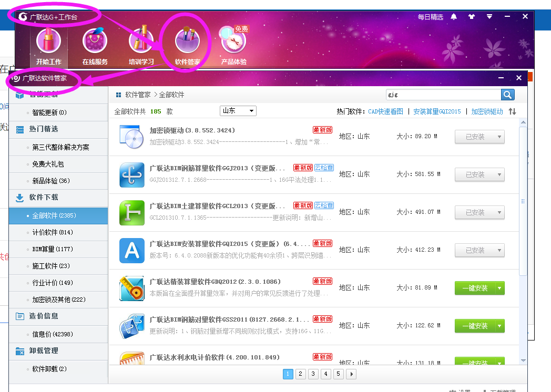Click 一键安装 for 广联达精装算量软件GDQ2012

point(475,288)
